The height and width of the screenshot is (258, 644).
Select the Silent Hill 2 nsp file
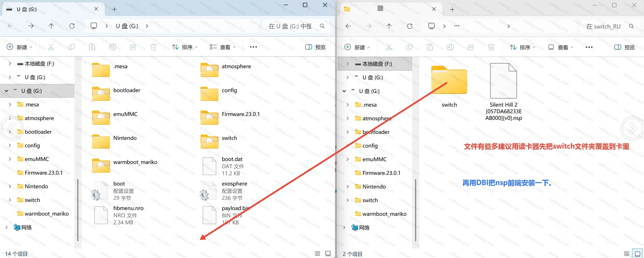point(503,92)
